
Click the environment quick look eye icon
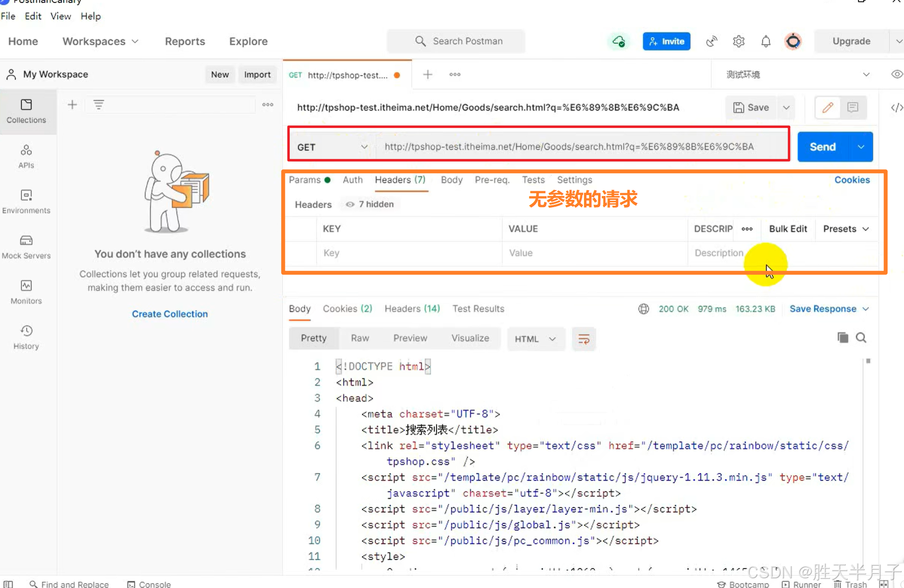[897, 74]
